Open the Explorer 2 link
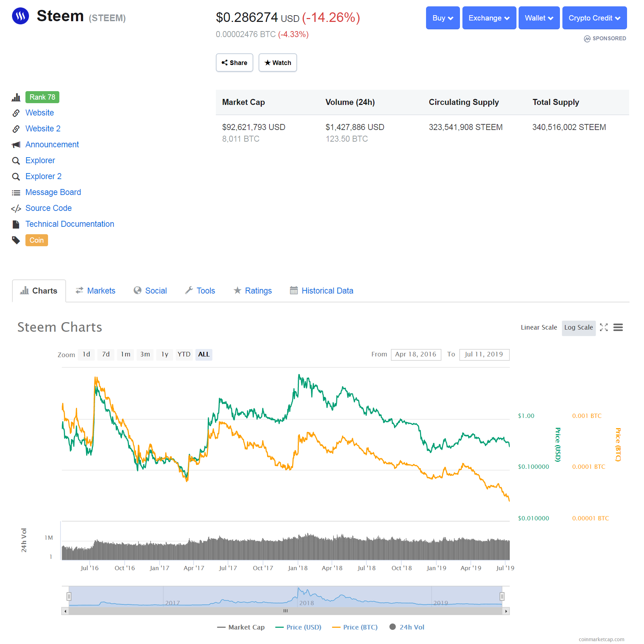644x644 pixels. (43, 176)
